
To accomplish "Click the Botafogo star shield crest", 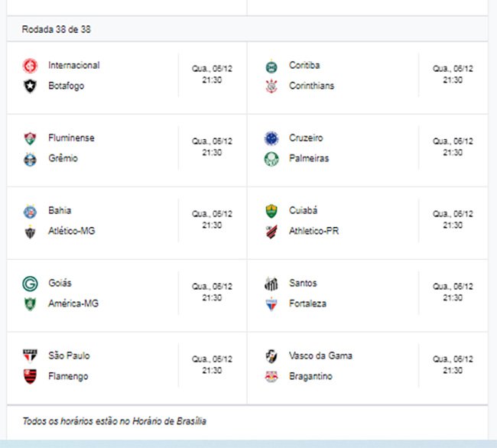I will [x=30, y=86].
